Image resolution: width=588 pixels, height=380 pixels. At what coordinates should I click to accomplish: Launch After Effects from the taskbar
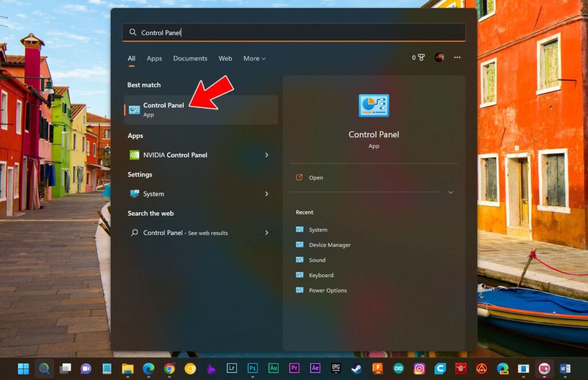point(315,369)
